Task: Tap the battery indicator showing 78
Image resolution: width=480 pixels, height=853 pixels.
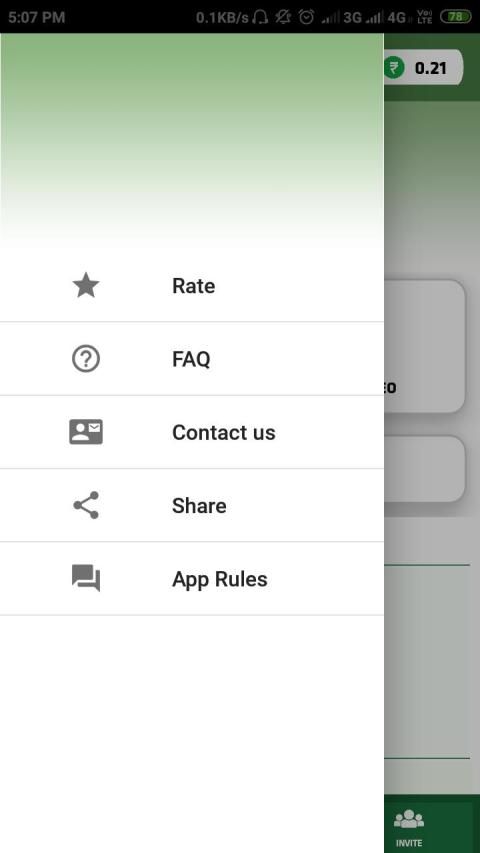Action: 456,17
